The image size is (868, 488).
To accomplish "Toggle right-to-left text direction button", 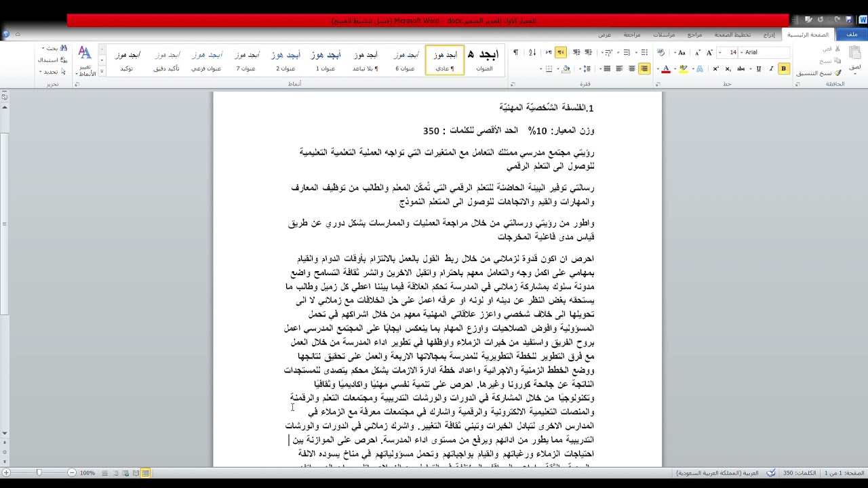I will (x=561, y=52).
